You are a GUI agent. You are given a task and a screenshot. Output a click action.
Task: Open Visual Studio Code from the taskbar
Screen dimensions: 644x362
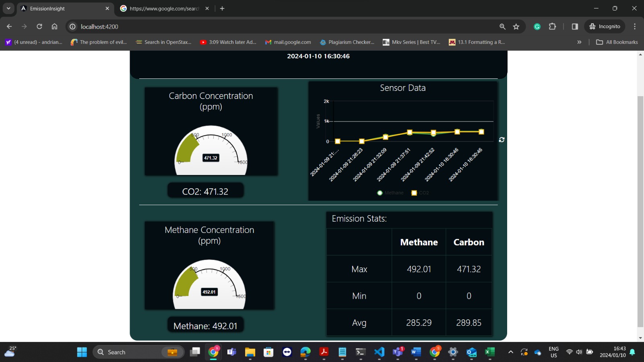pos(379,352)
